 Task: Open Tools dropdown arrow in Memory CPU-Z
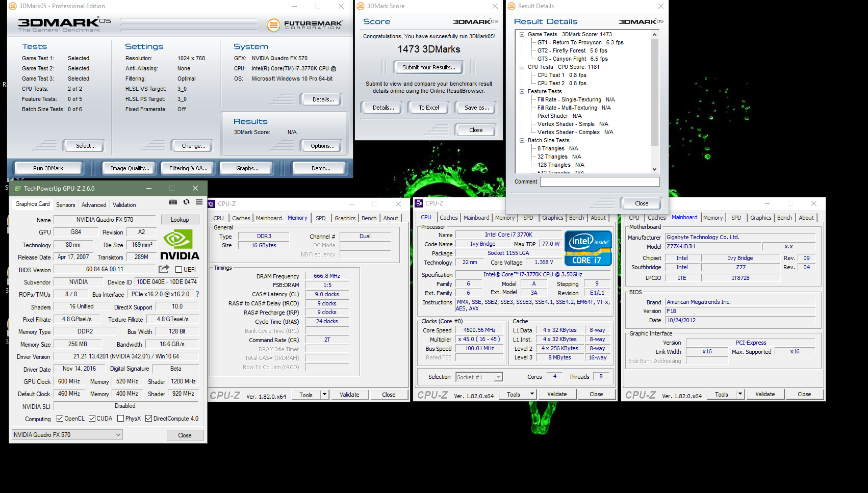[x=324, y=395]
